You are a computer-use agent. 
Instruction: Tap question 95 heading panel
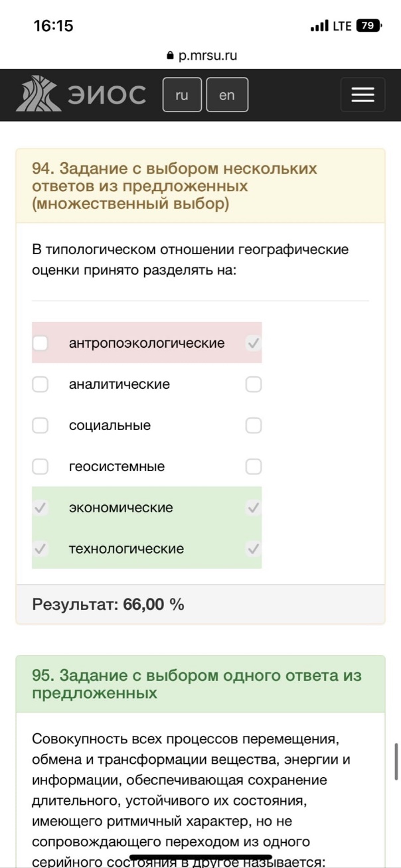point(200,684)
